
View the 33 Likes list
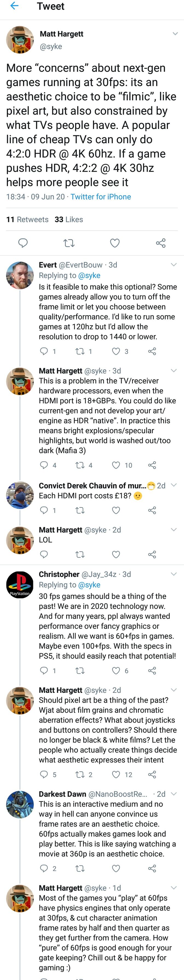coord(69,219)
